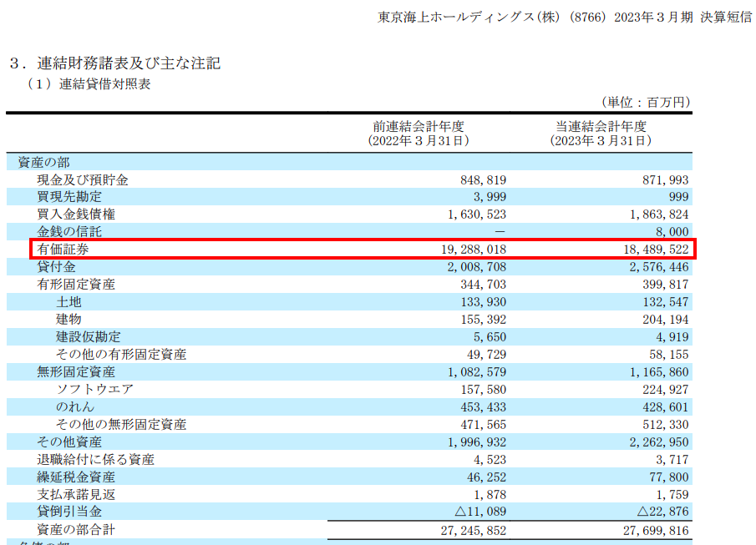The image size is (756, 545).
Task: Select the value 344,703
Action: 483,285
